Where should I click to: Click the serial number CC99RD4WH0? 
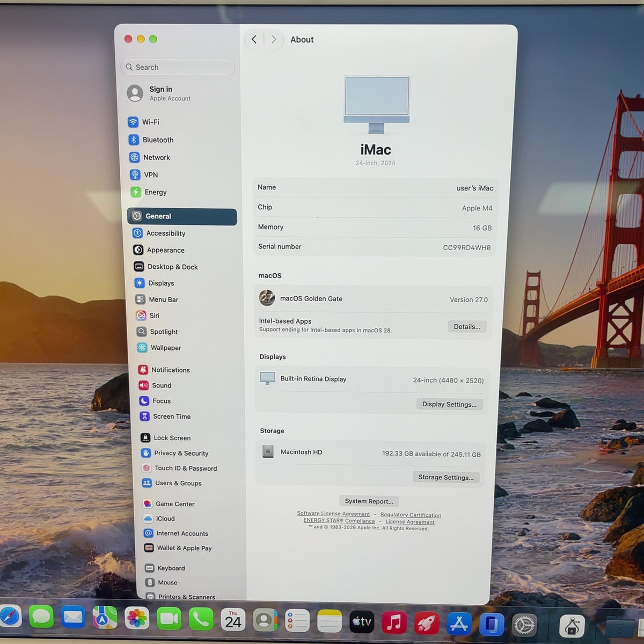467,247
